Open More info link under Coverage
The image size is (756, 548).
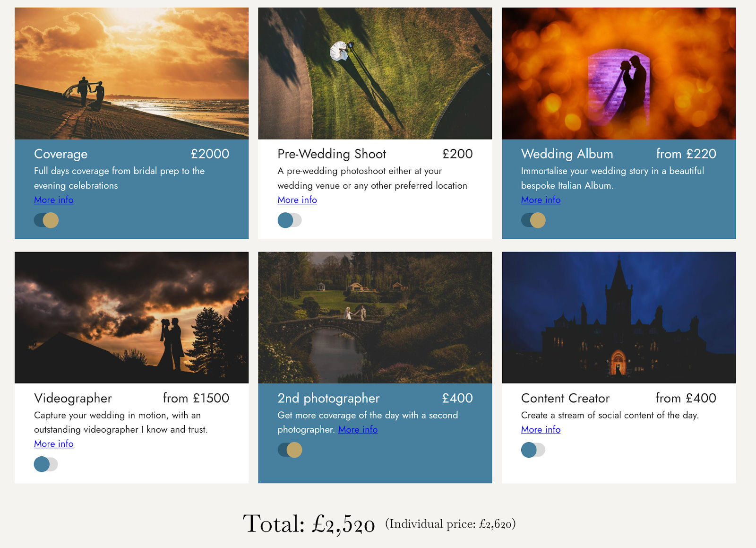(x=54, y=200)
